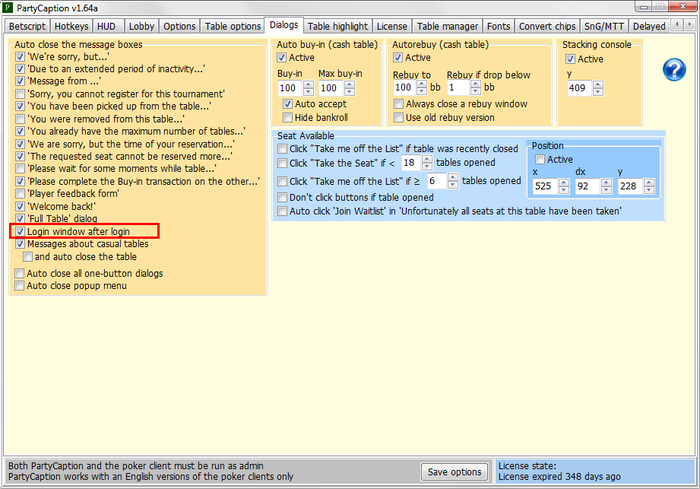This screenshot has width=700, height=489.
Task: Switch to the Table highlight tab
Action: point(338,26)
